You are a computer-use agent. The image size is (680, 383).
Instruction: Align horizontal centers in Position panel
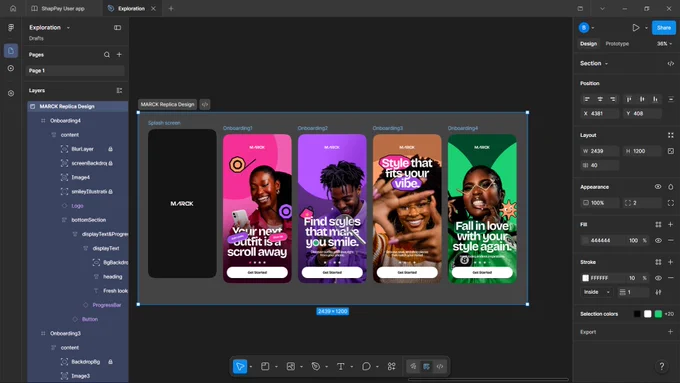(x=600, y=99)
